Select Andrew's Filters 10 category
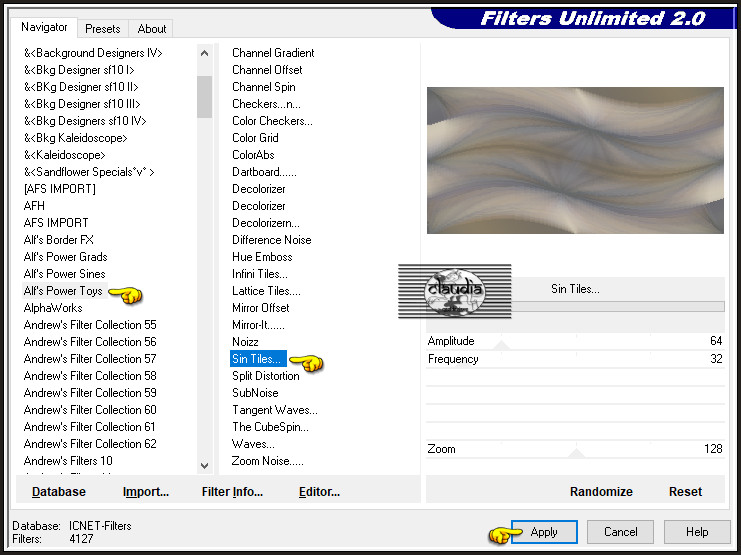This screenshot has width=741, height=555. (x=68, y=461)
